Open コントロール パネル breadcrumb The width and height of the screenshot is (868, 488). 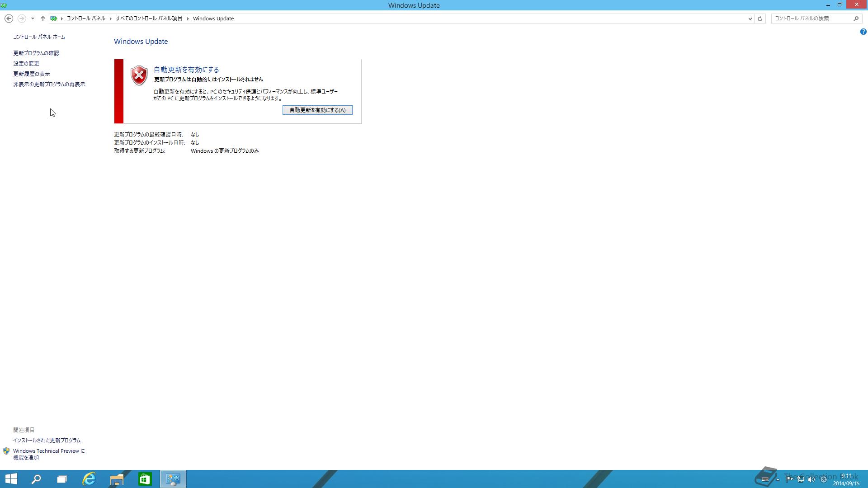tap(86, 19)
